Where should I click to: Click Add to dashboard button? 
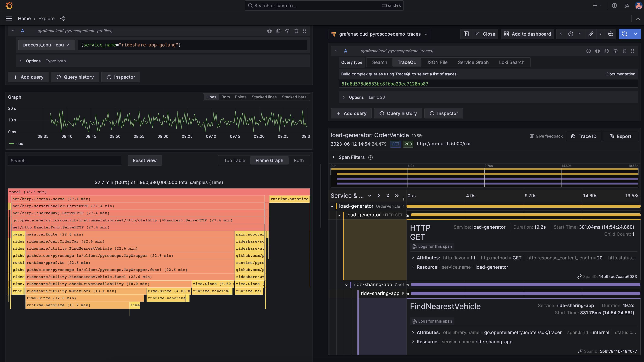click(527, 34)
